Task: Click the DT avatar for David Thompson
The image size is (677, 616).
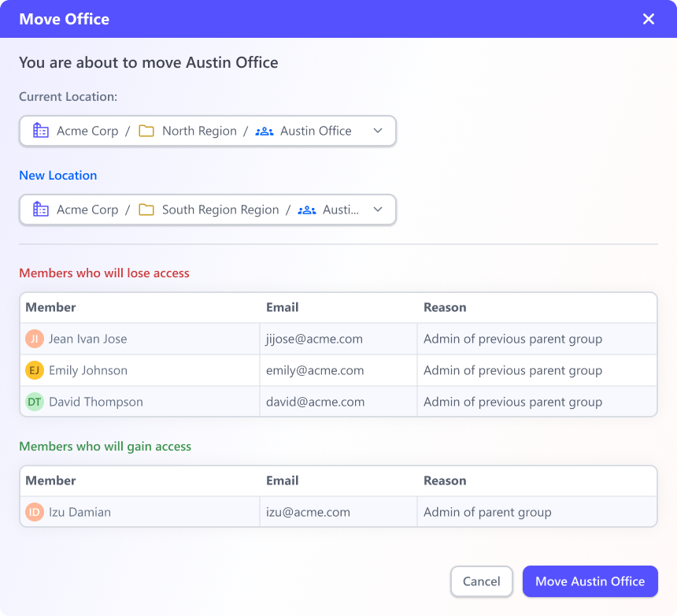Action: pyautogui.click(x=35, y=402)
